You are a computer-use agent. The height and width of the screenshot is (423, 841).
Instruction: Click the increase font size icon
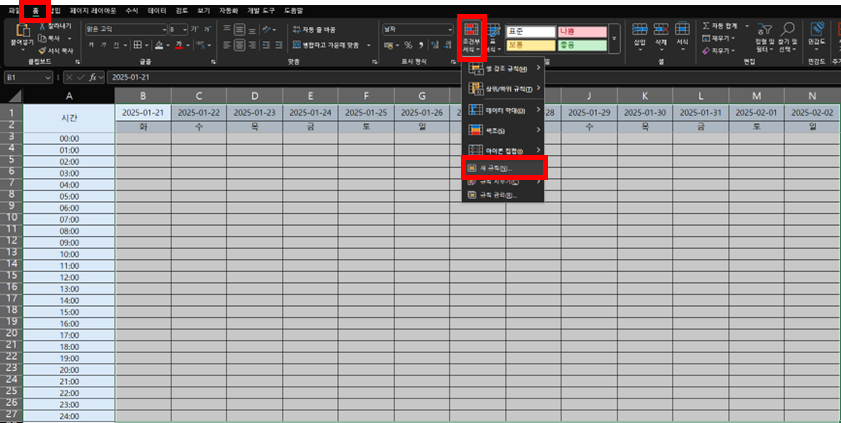click(x=194, y=29)
